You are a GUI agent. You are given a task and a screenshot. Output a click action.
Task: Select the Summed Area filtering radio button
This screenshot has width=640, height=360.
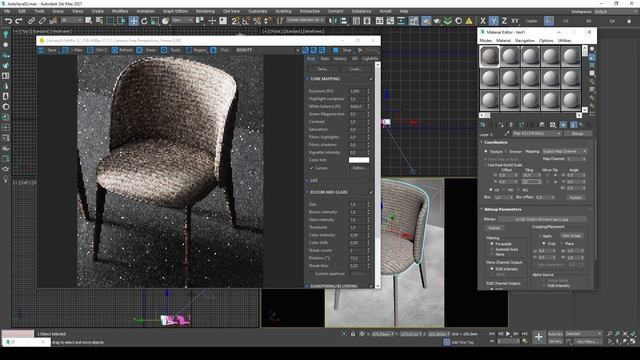pyautogui.click(x=492, y=249)
